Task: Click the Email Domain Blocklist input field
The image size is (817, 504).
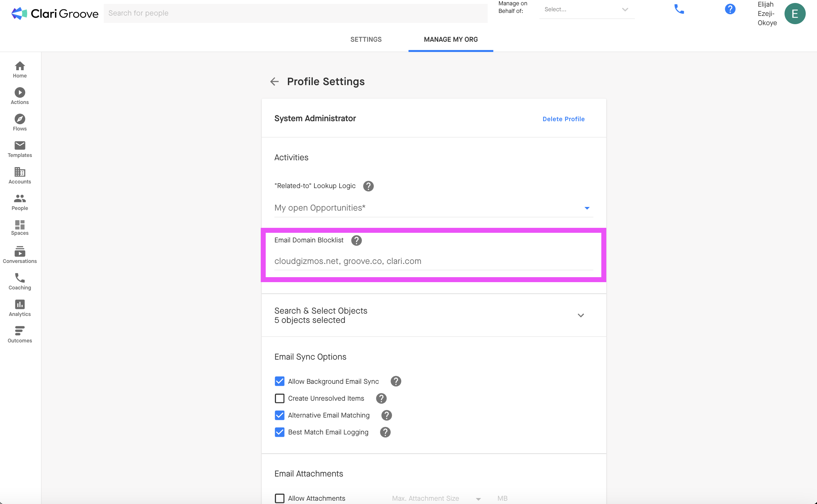Action: pos(433,261)
